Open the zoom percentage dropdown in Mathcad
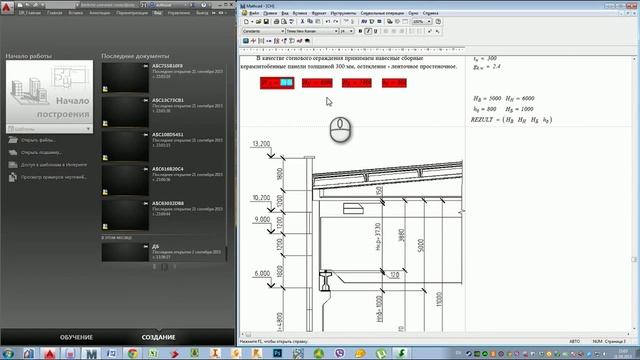 click(429, 22)
